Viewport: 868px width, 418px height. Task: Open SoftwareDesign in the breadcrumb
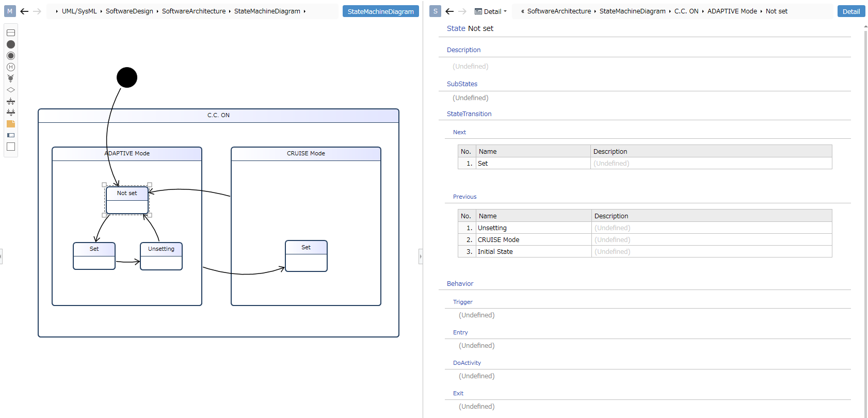[x=130, y=11]
